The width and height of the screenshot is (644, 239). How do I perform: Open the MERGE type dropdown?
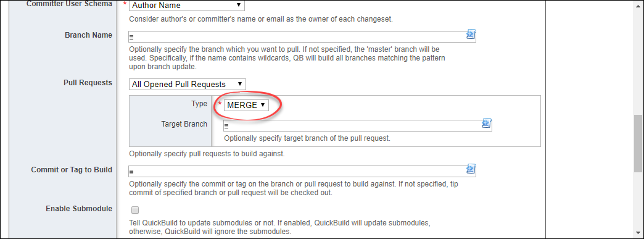click(x=246, y=105)
